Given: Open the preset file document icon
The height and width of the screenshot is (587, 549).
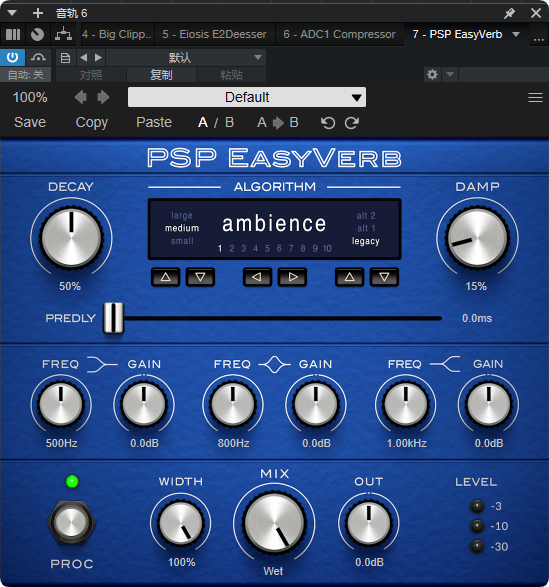Looking at the screenshot, I should (65, 58).
